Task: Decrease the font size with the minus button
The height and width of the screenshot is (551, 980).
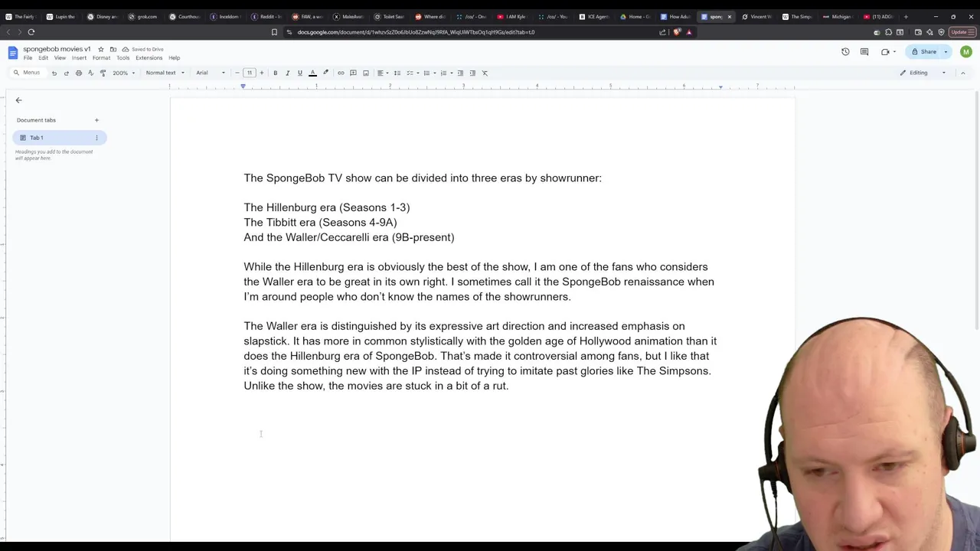Action: (x=237, y=73)
